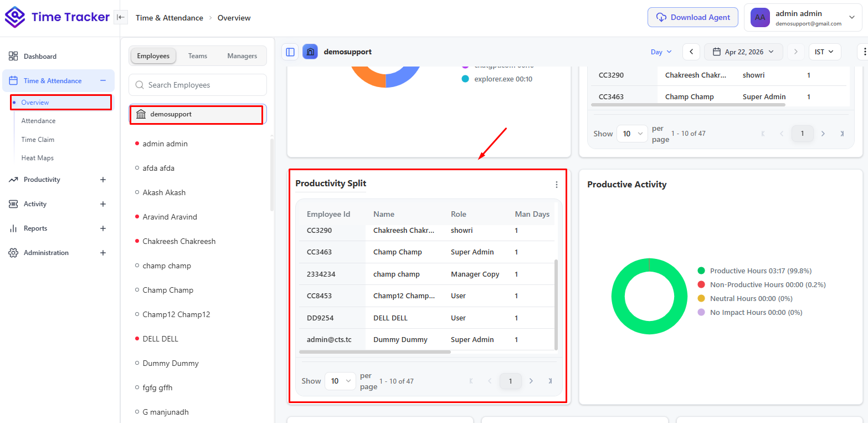Click the Download Agent button
The width and height of the screenshot is (868, 423).
(x=693, y=17)
